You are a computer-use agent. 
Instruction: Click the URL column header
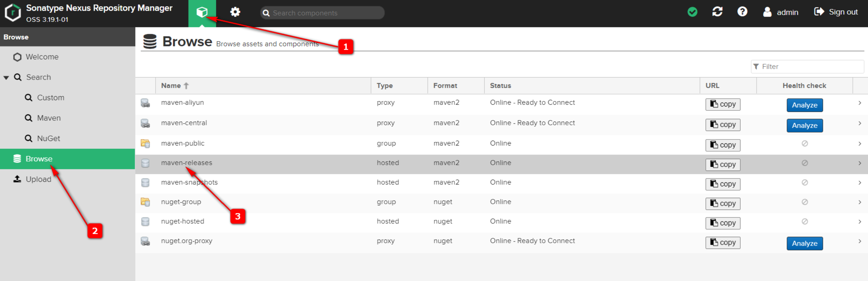(728, 86)
